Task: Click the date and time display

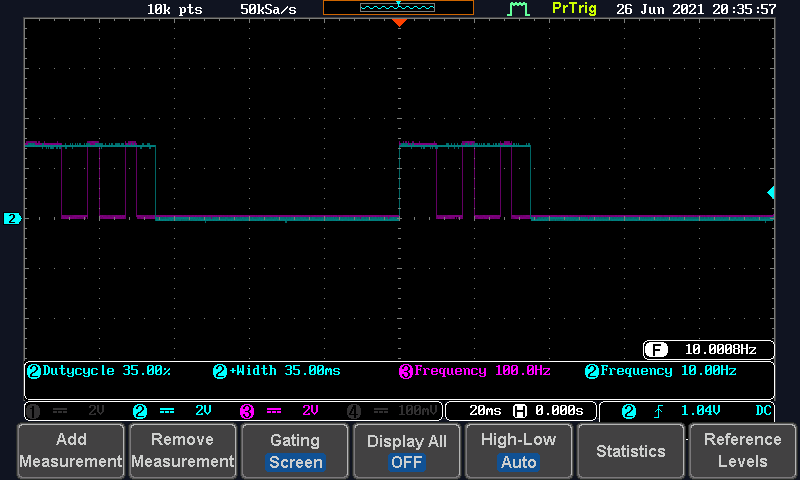Action: 696,9
